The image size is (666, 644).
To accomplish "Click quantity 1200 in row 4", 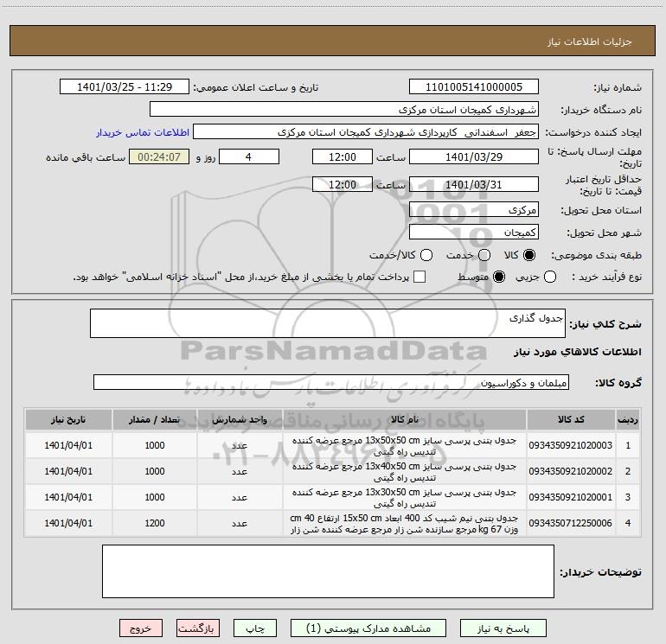I will click(155, 523).
